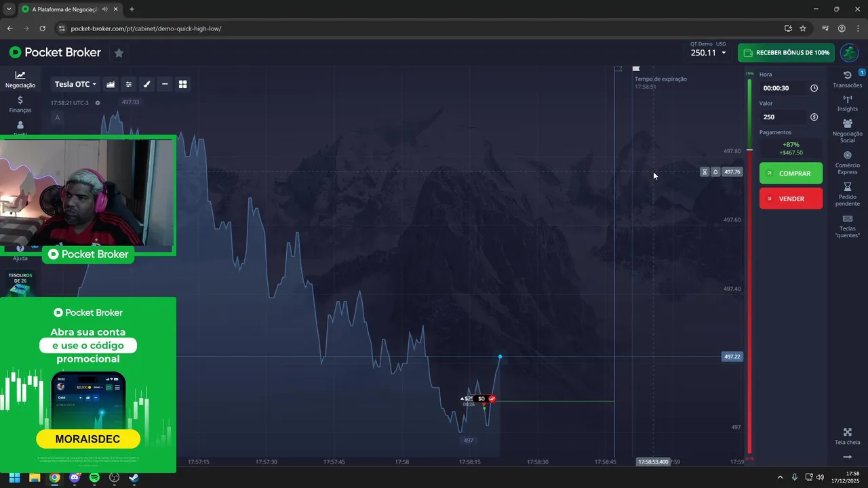Show hidden system tray icons
Screen dimensions: 868x488
pos(780,477)
